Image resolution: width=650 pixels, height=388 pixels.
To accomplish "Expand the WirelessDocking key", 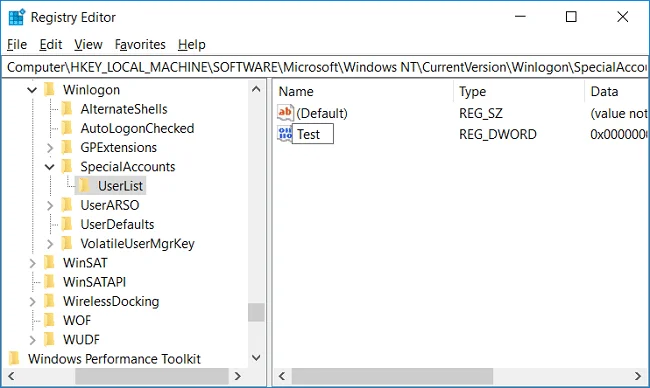I will 32,301.
